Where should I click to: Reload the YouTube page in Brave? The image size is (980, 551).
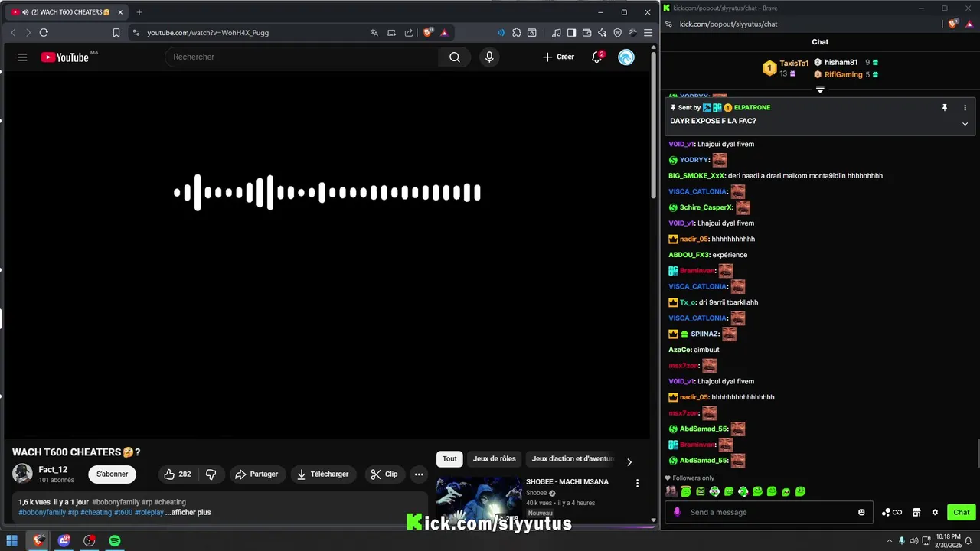(44, 33)
